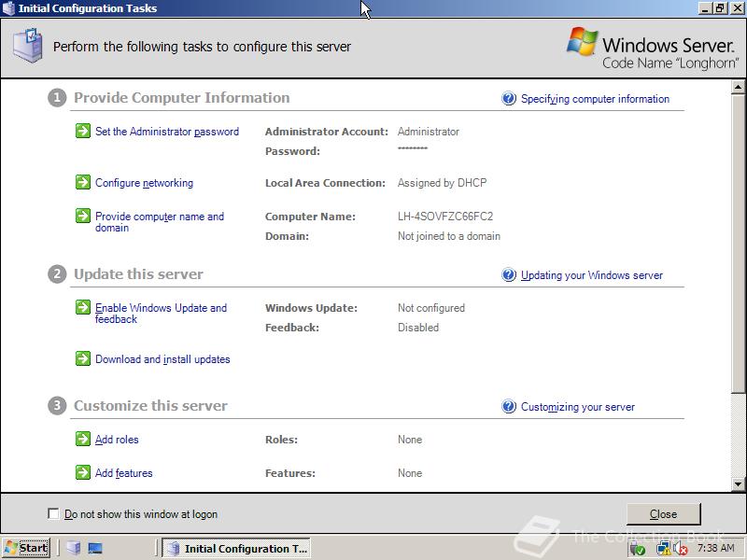The width and height of the screenshot is (747, 560).
Task: Click green arrow icon beside Set the Administrator password
Action: pyautogui.click(x=83, y=131)
